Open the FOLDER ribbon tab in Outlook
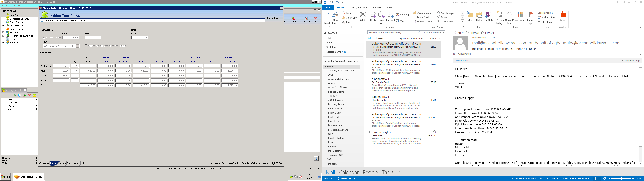644x181 pixels. [377, 8]
